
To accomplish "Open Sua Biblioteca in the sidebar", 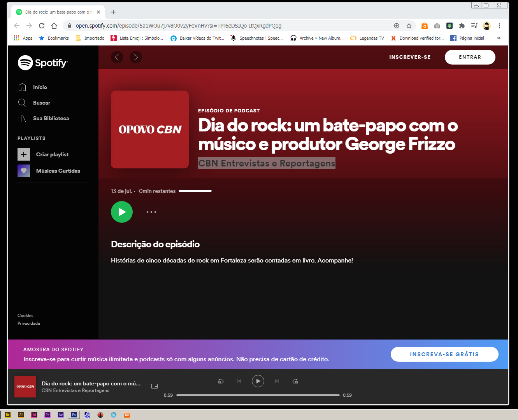I will (x=51, y=118).
